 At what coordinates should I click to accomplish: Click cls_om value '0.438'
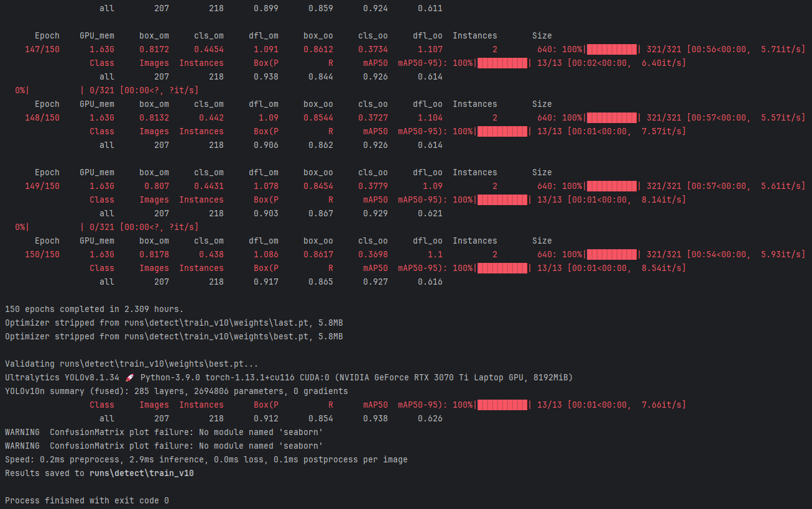click(x=211, y=254)
